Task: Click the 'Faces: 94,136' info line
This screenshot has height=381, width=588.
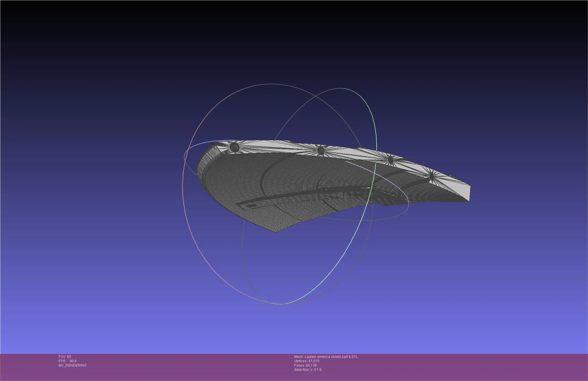Action: (x=306, y=365)
